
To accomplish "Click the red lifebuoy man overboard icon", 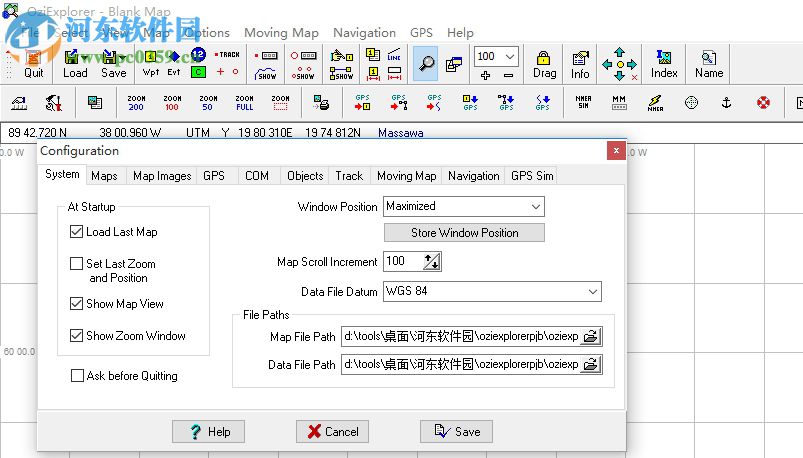I will click(x=763, y=103).
